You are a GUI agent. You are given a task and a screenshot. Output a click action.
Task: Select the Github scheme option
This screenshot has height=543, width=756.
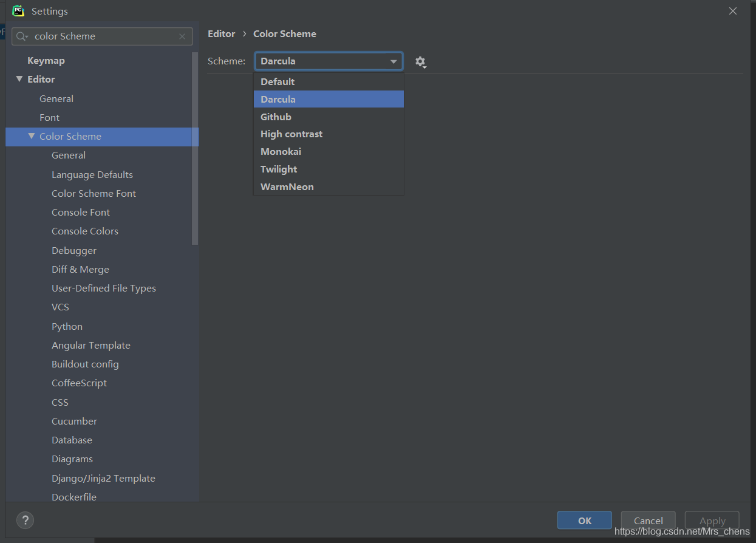click(329, 117)
